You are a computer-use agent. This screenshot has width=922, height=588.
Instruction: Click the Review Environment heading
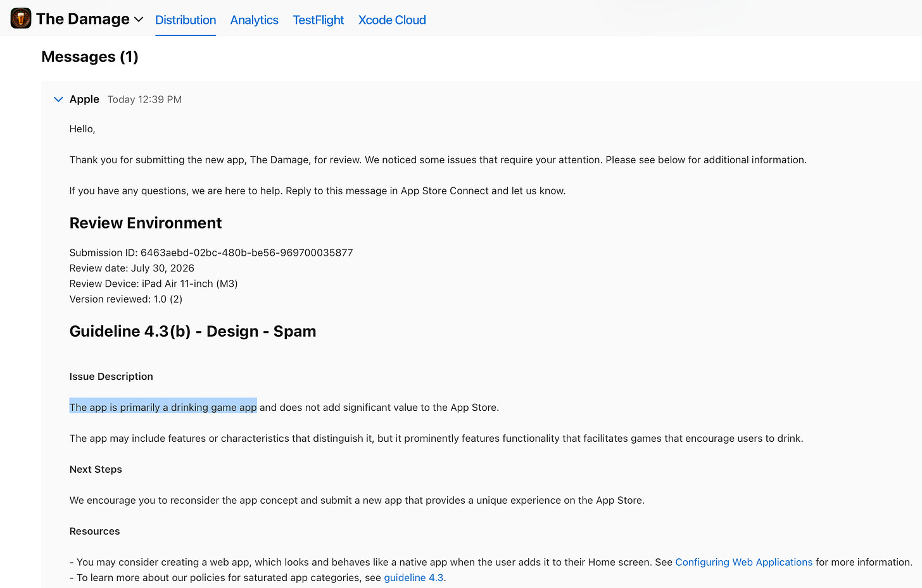tap(146, 223)
